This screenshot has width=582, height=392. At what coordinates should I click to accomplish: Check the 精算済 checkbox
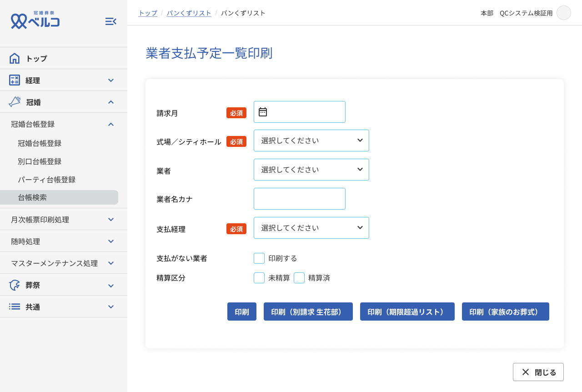[299, 278]
